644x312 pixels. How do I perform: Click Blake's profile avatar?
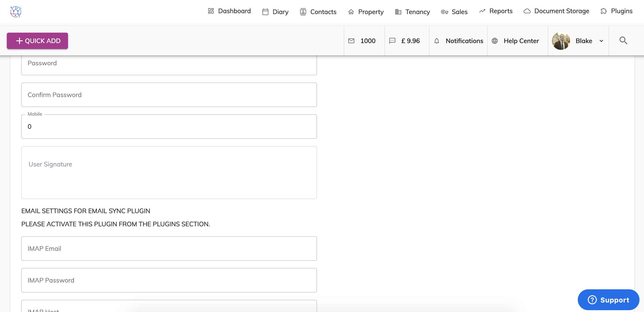(561, 41)
